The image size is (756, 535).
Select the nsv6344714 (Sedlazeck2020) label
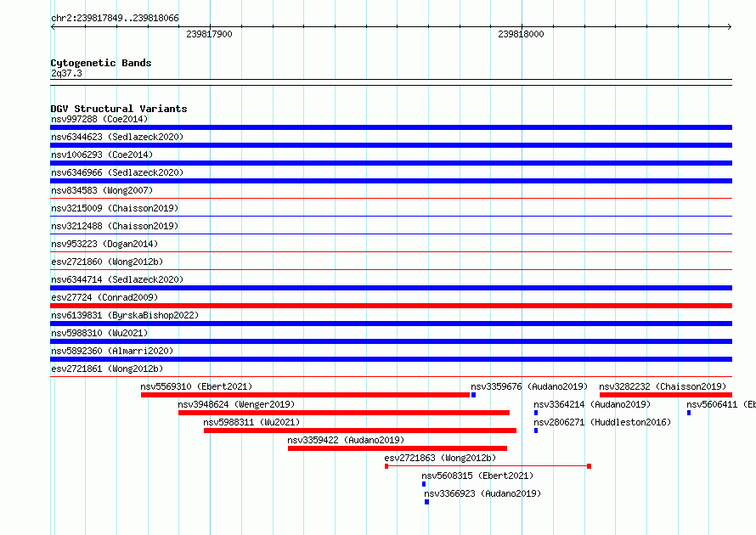point(117,279)
